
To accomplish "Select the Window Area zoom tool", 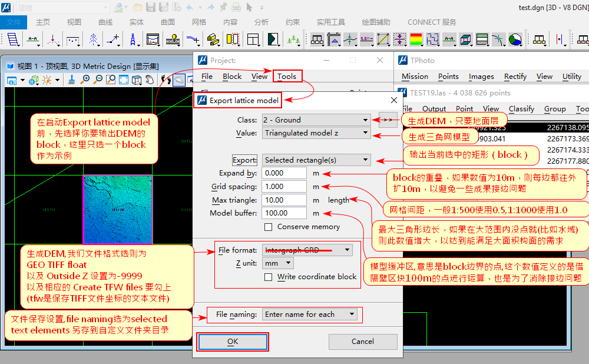I will [x=111, y=80].
